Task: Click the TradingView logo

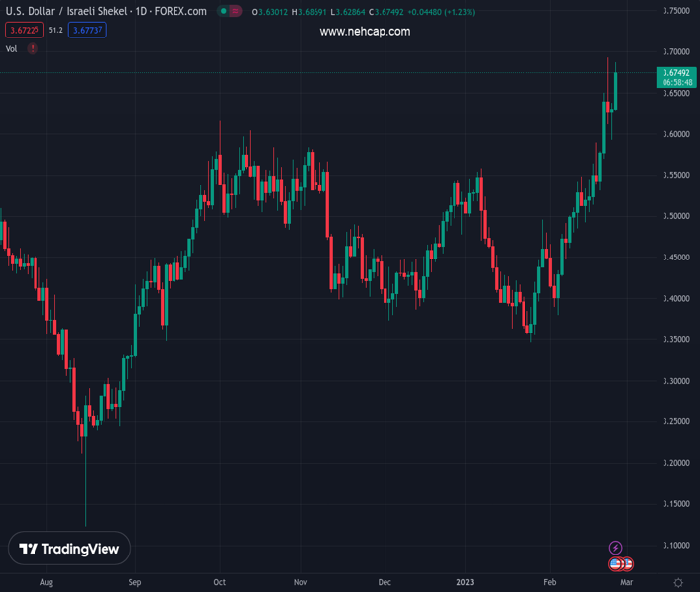Action: [x=69, y=549]
